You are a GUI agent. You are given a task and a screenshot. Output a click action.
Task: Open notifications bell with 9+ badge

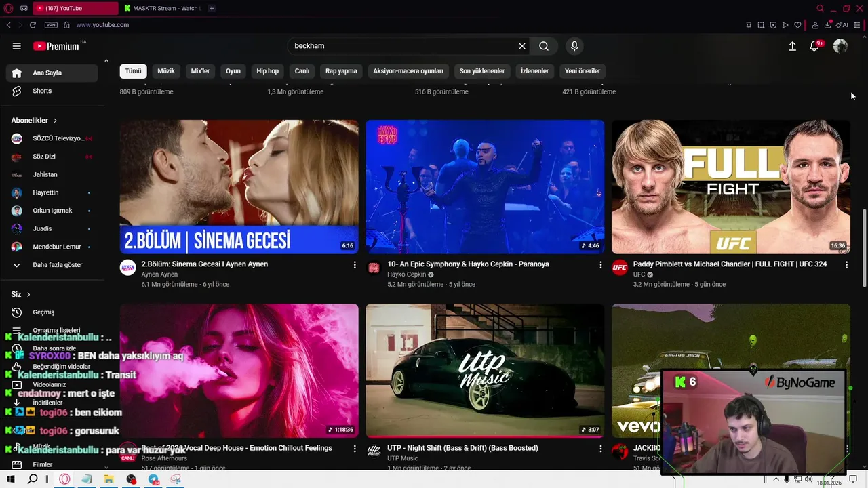coord(816,45)
